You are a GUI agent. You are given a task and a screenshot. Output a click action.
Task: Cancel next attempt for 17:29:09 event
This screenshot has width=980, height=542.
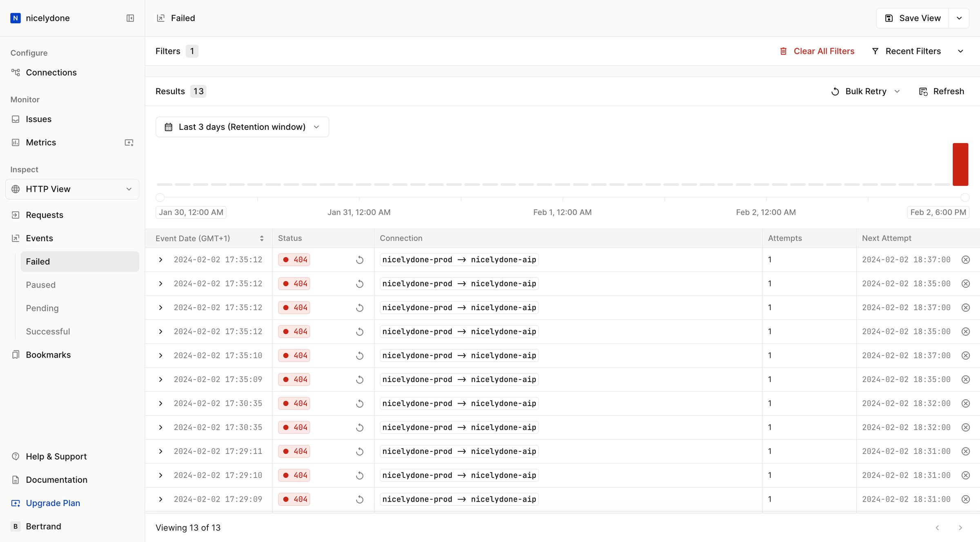966,499
